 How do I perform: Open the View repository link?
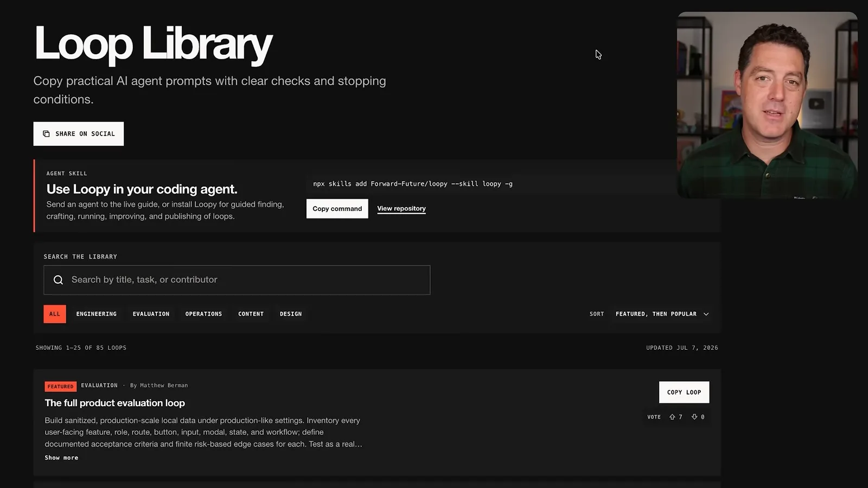pos(401,209)
